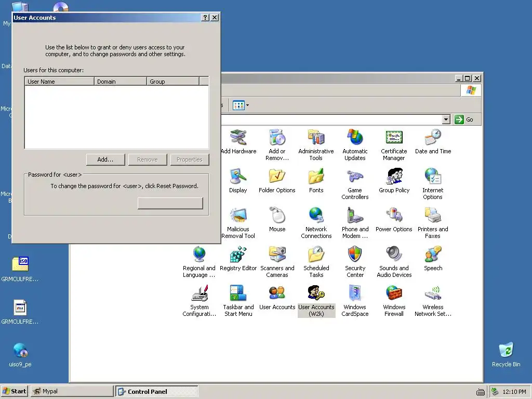Open the Speech applet icon

433,255
